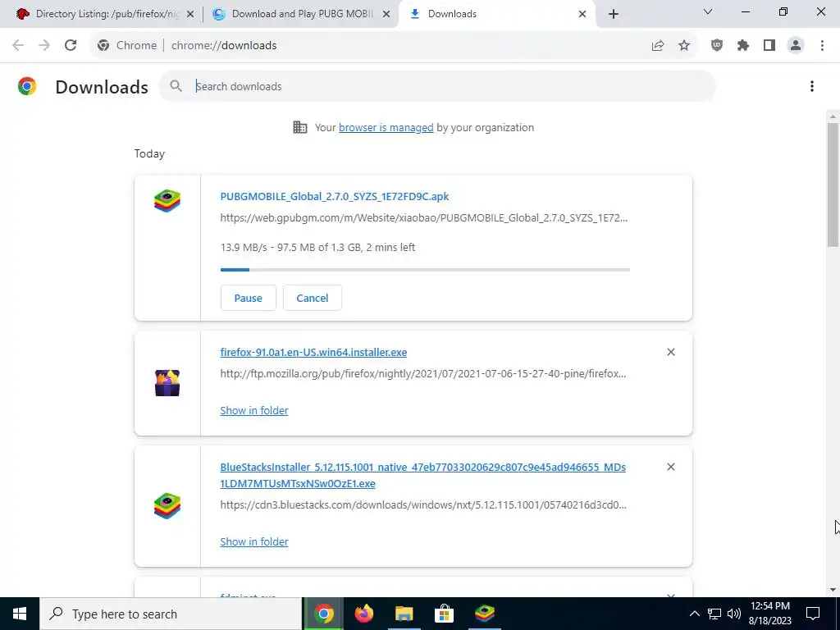Remove firefox installer from the list
840x630 pixels.
coord(671,352)
